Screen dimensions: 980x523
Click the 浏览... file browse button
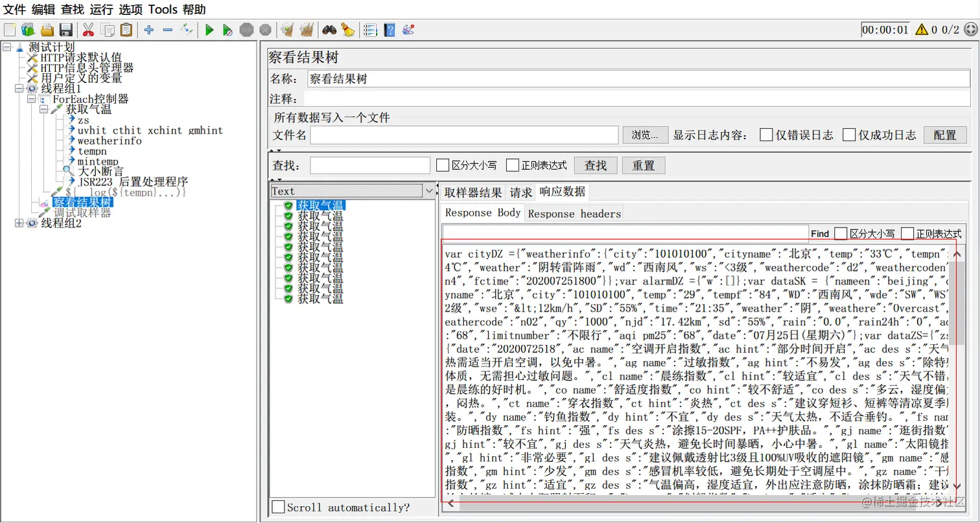644,135
